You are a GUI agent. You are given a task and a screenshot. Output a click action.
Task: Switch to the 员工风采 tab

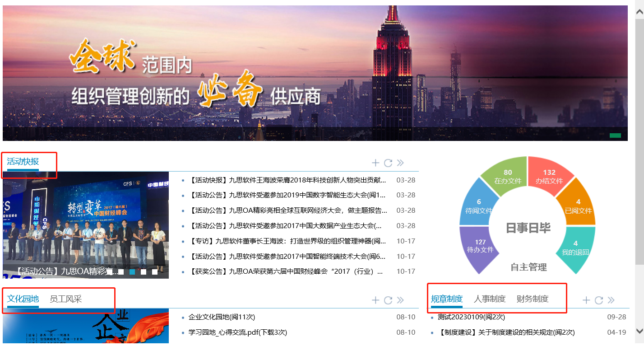(x=65, y=299)
